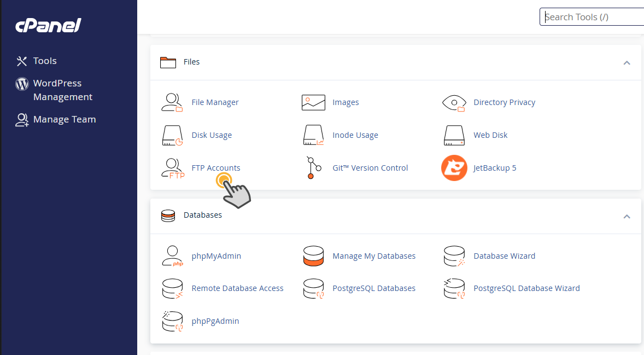The width and height of the screenshot is (644, 355).
Task: Open the Git Version Control branch icon
Action: pyautogui.click(x=314, y=167)
